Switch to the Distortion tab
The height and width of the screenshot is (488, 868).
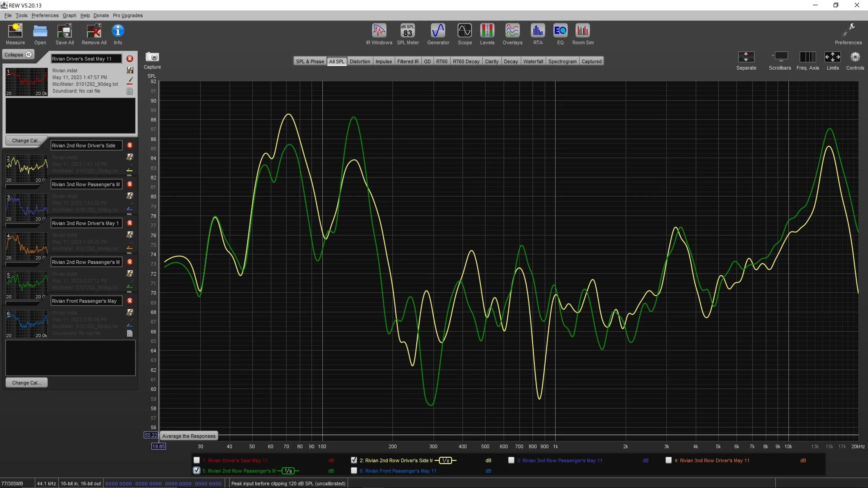click(360, 61)
